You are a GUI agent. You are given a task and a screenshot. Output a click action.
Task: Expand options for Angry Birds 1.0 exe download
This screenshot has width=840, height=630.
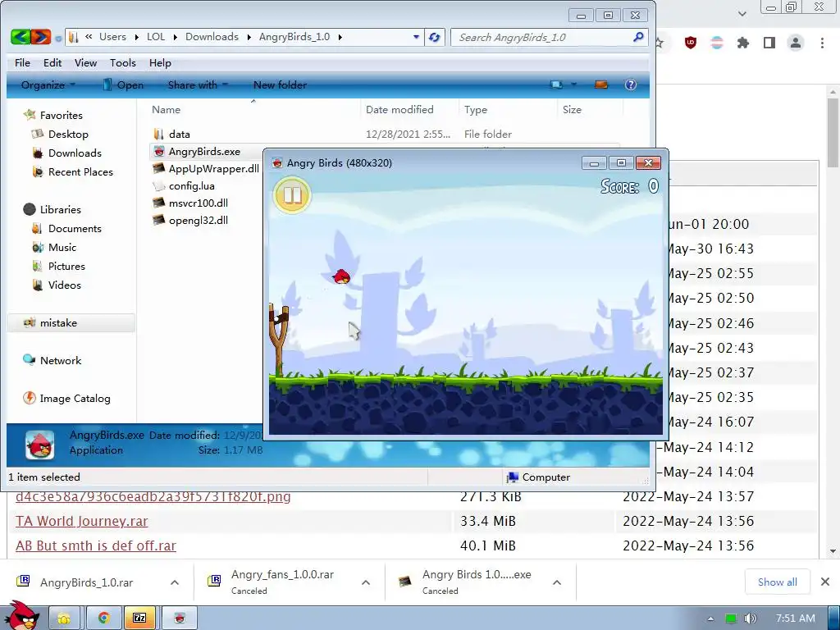[557, 582]
